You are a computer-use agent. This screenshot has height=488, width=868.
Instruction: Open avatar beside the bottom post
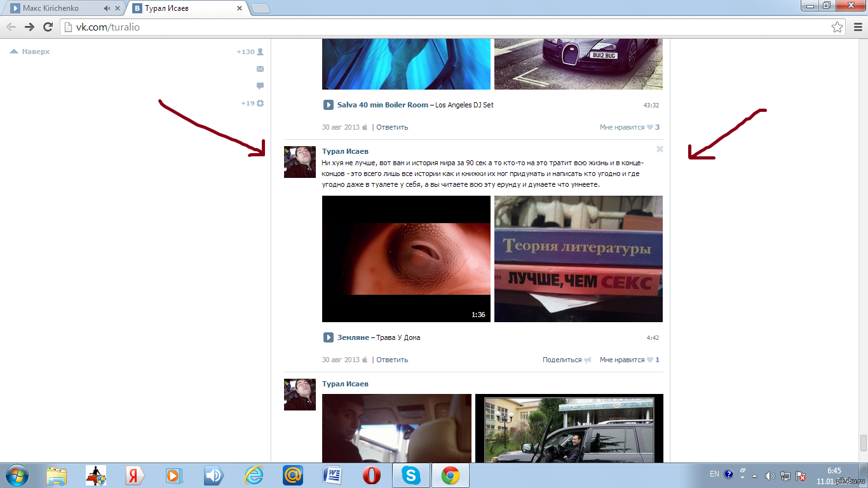point(299,395)
